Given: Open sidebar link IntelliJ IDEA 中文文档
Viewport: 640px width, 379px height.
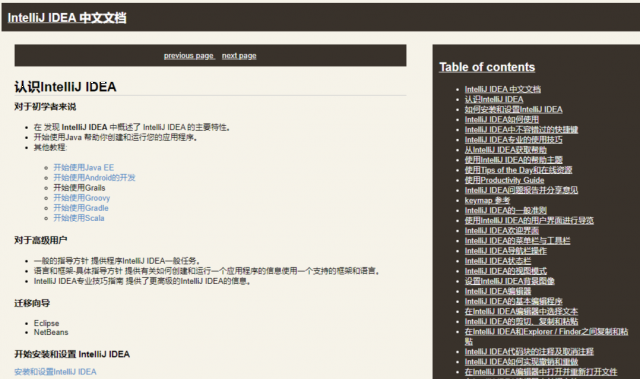Looking at the screenshot, I should click(x=502, y=89).
